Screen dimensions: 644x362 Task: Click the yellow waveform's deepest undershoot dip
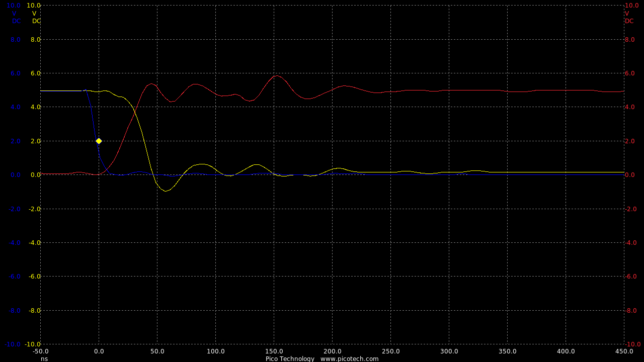pos(165,191)
